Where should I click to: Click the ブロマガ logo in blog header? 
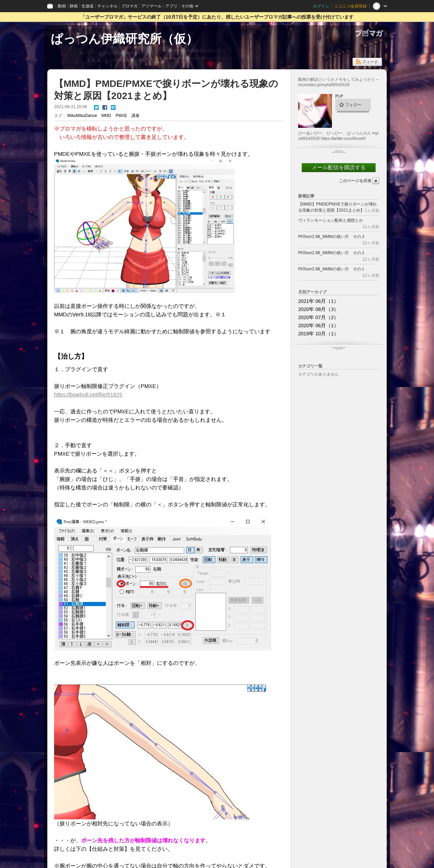click(369, 33)
